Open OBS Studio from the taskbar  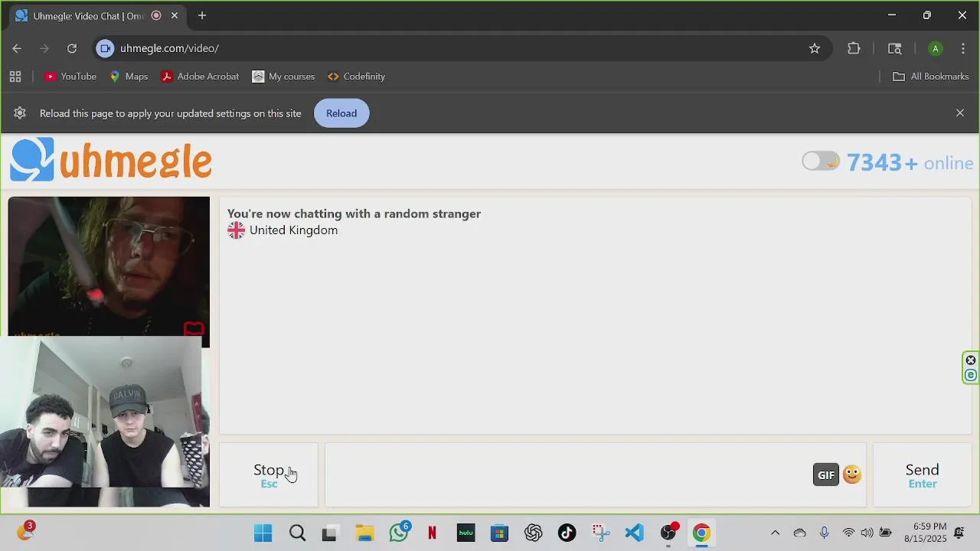(x=668, y=533)
